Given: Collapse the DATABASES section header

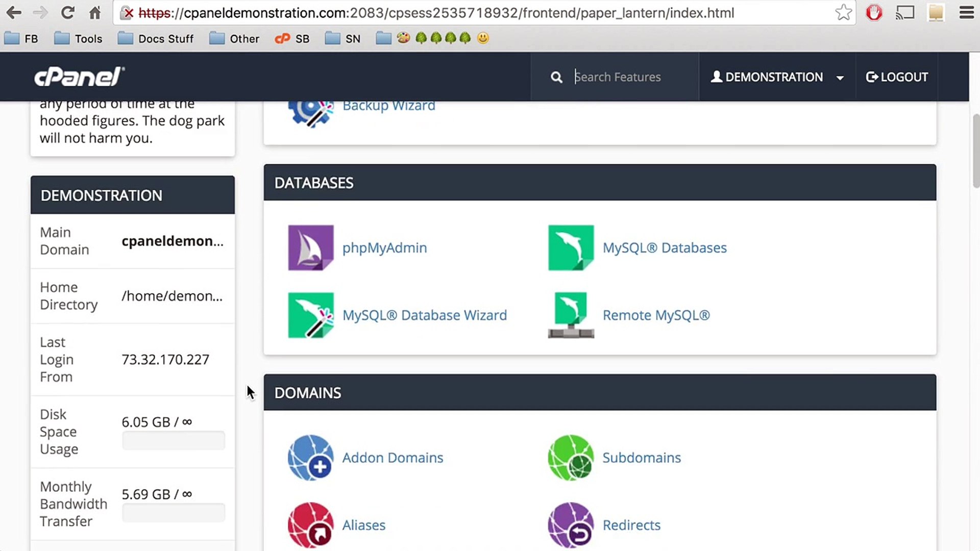Looking at the screenshot, I should tap(600, 183).
